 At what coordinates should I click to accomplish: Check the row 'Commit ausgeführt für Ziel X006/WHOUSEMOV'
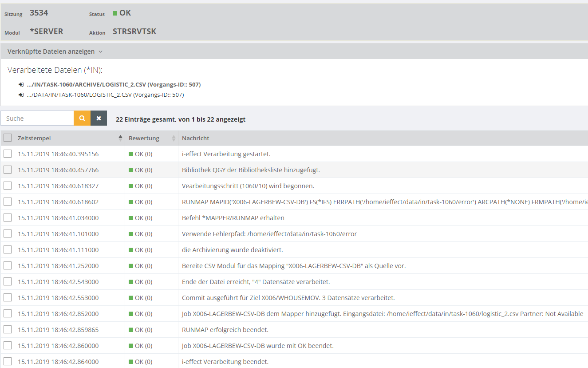point(8,297)
